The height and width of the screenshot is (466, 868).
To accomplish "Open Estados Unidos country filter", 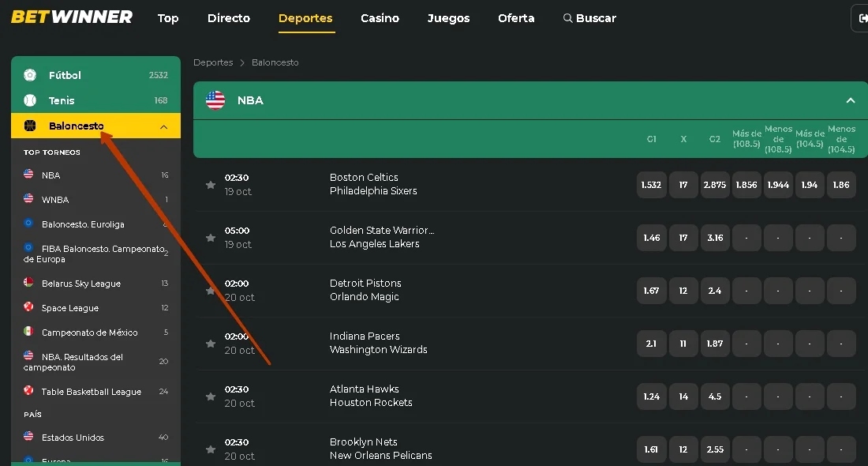I will click(95, 438).
